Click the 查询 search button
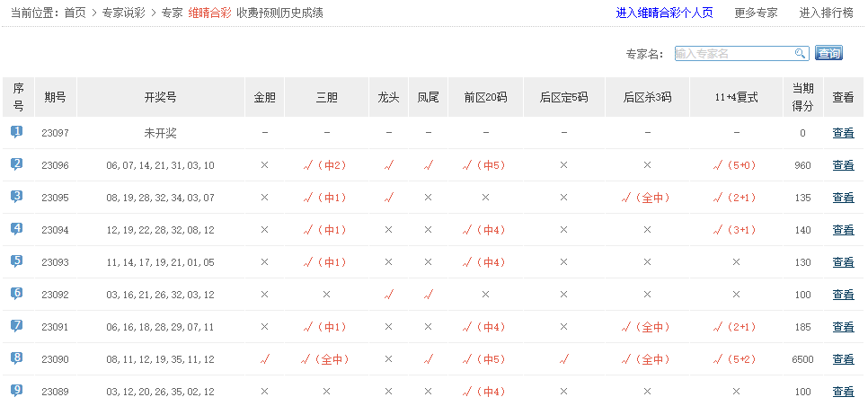 coord(828,54)
